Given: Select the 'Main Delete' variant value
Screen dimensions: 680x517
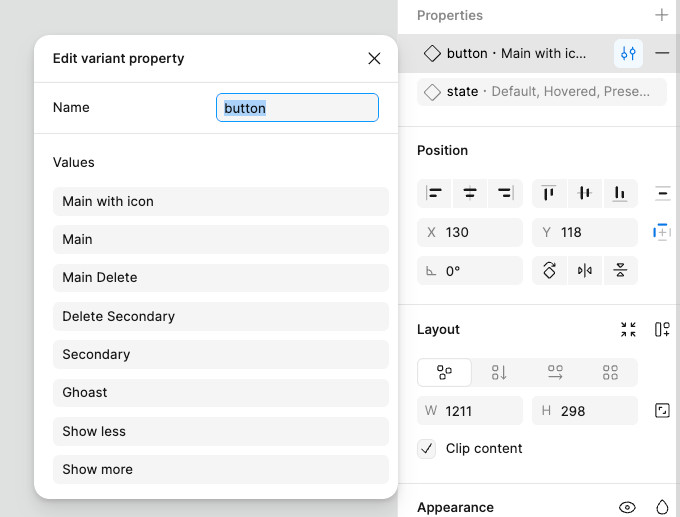Looking at the screenshot, I should 220,277.
